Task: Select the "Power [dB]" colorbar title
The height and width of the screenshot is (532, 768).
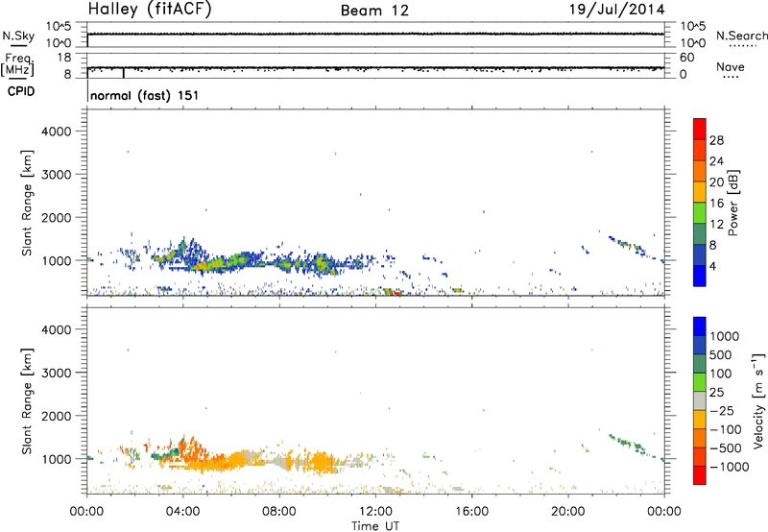Action: pos(733,203)
